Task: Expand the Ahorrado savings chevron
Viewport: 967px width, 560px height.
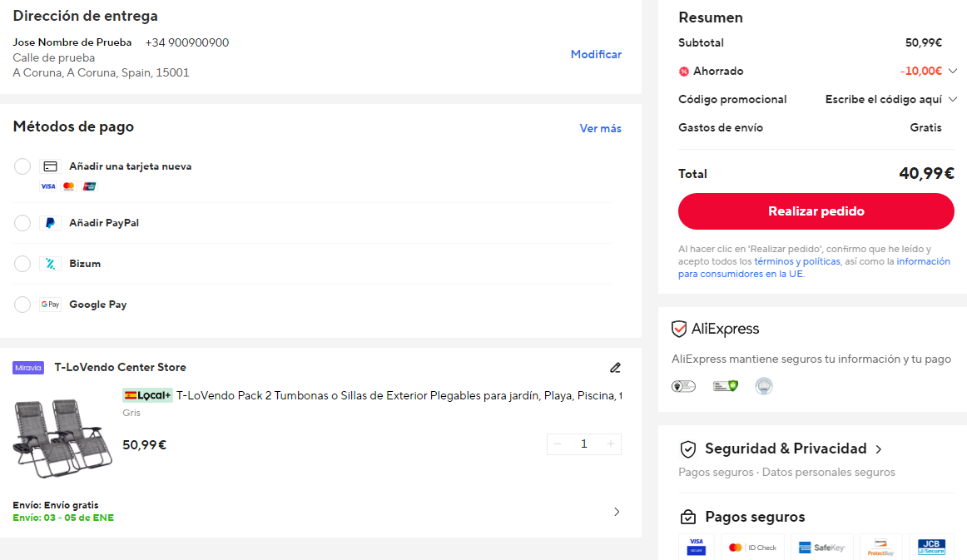Action: click(x=953, y=71)
